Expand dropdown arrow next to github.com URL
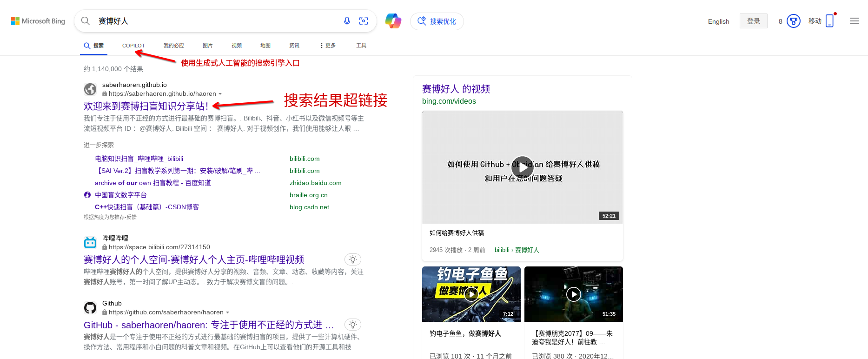Viewport: 868px width, 359px height. tap(228, 312)
